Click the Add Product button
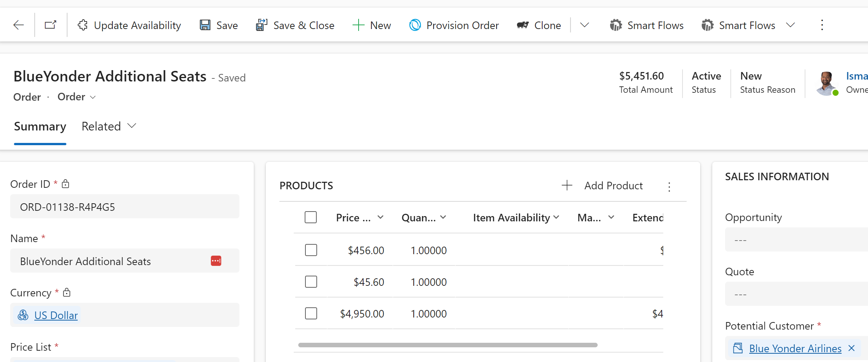Screen dimensions: 868x362 pyautogui.click(x=602, y=186)
